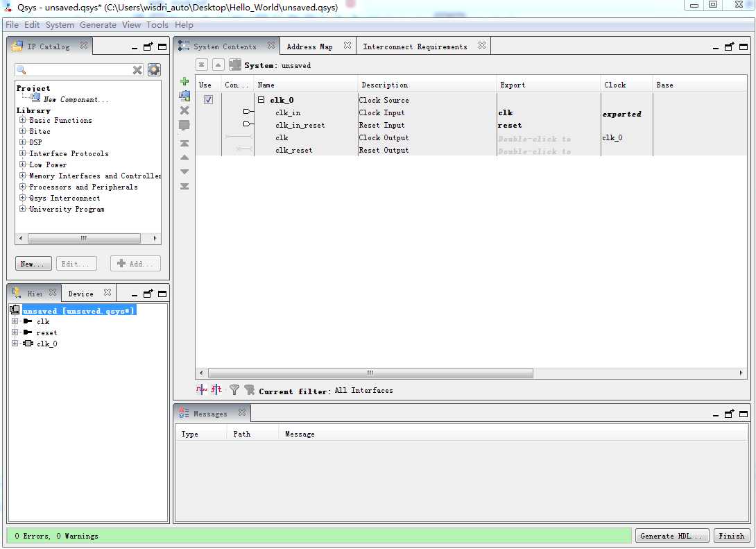This screenshot has height=549, width=756.
Task: Select New Component... in Project
Action: [x=76, y=99]
